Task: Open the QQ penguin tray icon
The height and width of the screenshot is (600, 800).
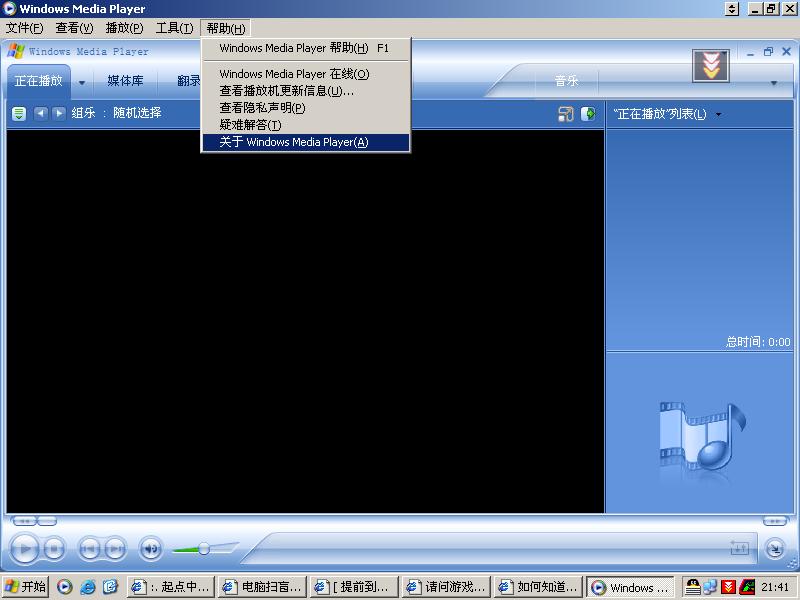Action: pyautogui.click(x=693, y=587)
